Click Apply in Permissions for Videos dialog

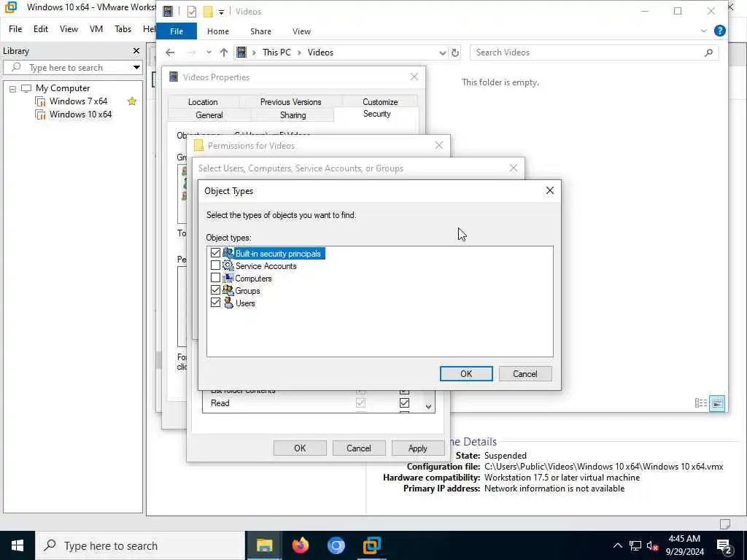pos(418,448)
